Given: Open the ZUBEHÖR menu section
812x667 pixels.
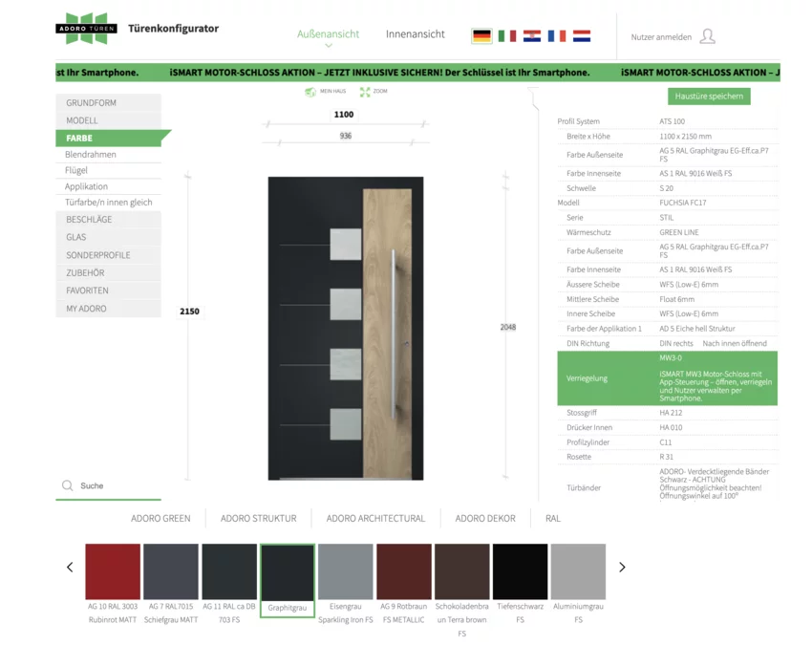Looking at the screenshot, I should pos(108,273).
